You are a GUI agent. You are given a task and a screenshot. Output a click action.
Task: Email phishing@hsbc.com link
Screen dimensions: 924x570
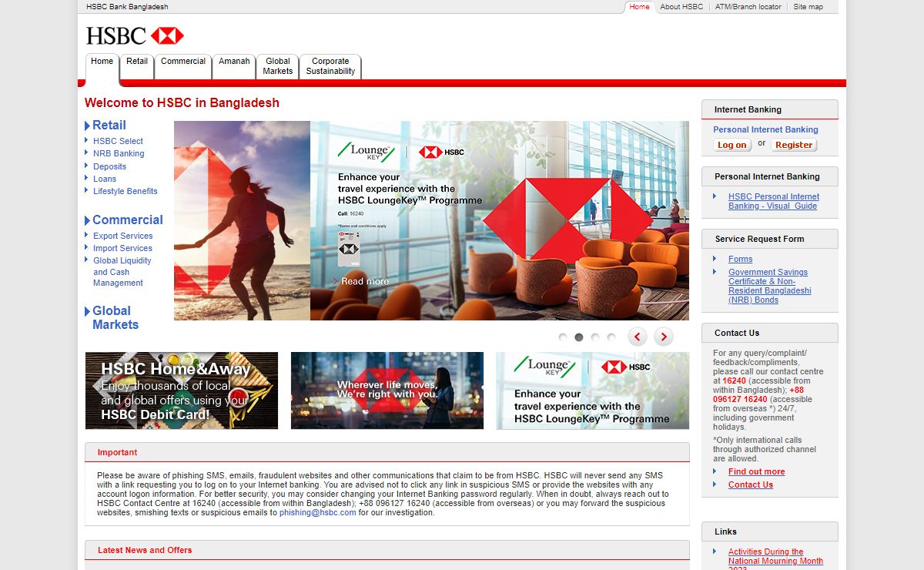[317, 512]
